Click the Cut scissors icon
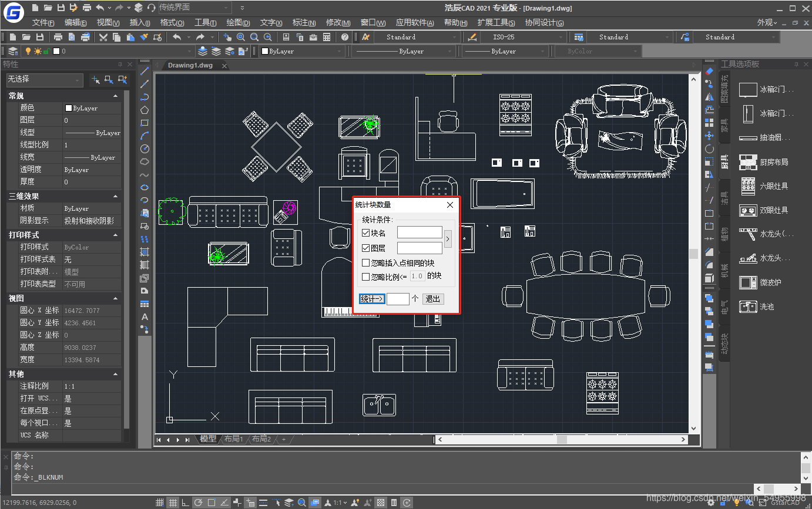The height and width of the screenshot is (509, 812). click(103, 37)
